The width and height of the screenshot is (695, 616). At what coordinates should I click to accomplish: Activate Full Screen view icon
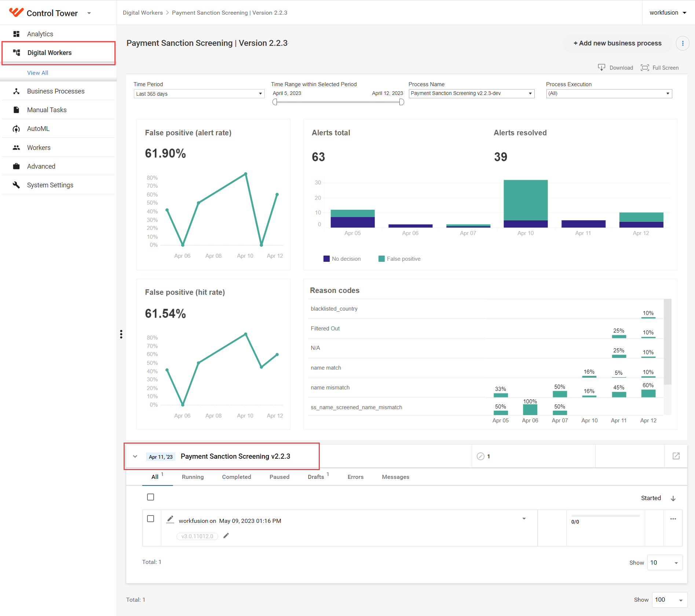[645, 67]
